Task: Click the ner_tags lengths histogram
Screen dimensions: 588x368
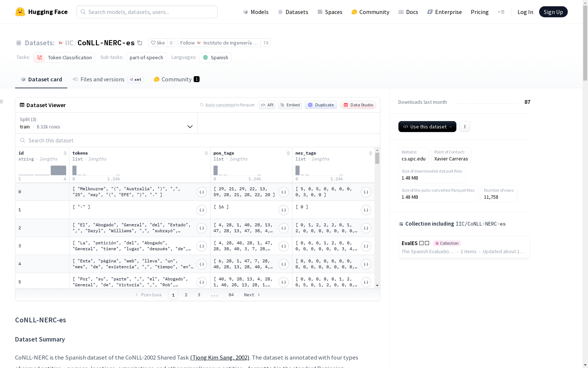Action: [319, 170]
